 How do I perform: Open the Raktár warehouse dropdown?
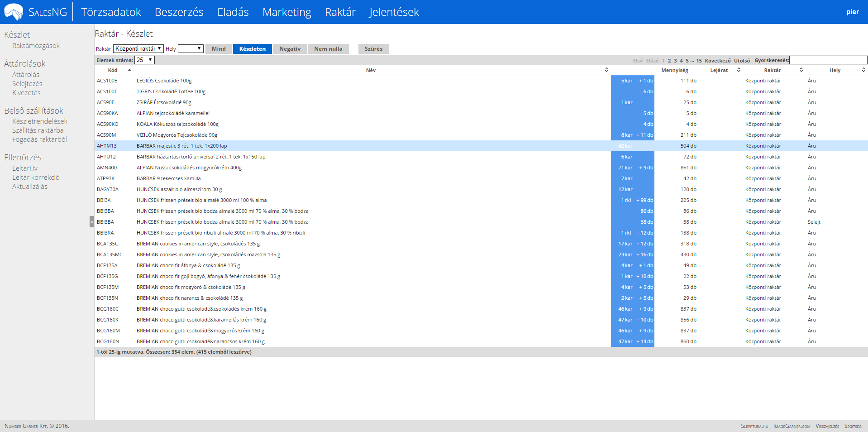pos(138,48)
